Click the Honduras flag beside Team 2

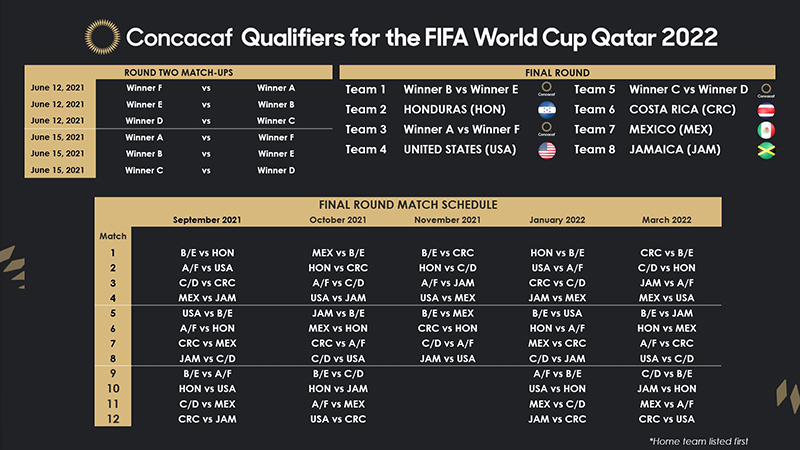[546, 110]
